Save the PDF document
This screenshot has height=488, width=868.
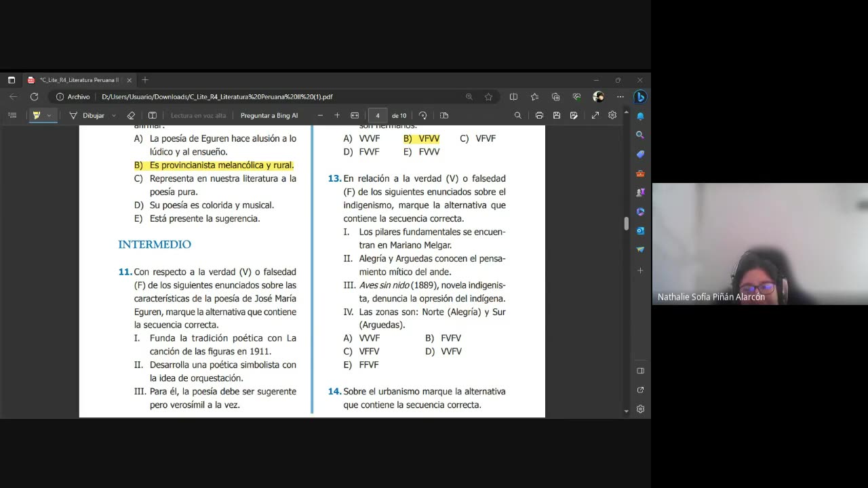(x=557, y=115)
